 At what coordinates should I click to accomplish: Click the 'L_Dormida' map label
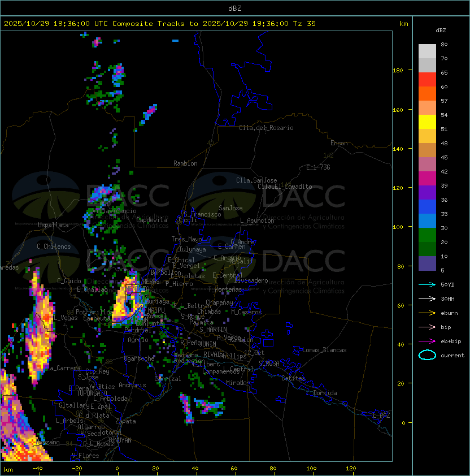[321, 393]
